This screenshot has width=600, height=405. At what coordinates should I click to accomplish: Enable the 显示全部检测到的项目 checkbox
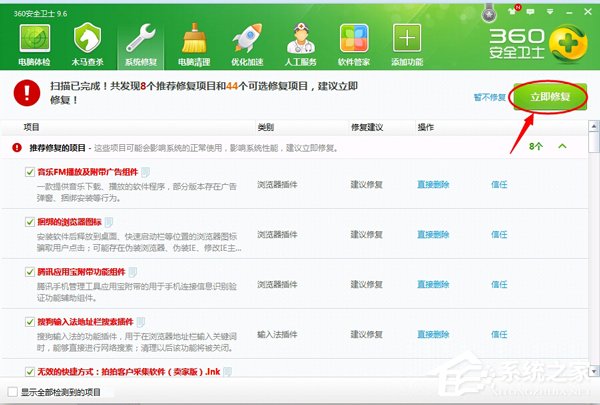click(12, 391)
